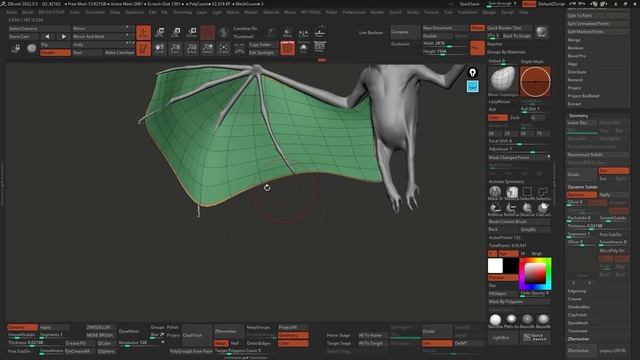The height and width of the screenshot is (360, 640).
Task: Click the LightBox button
Action: pos(503,338)
